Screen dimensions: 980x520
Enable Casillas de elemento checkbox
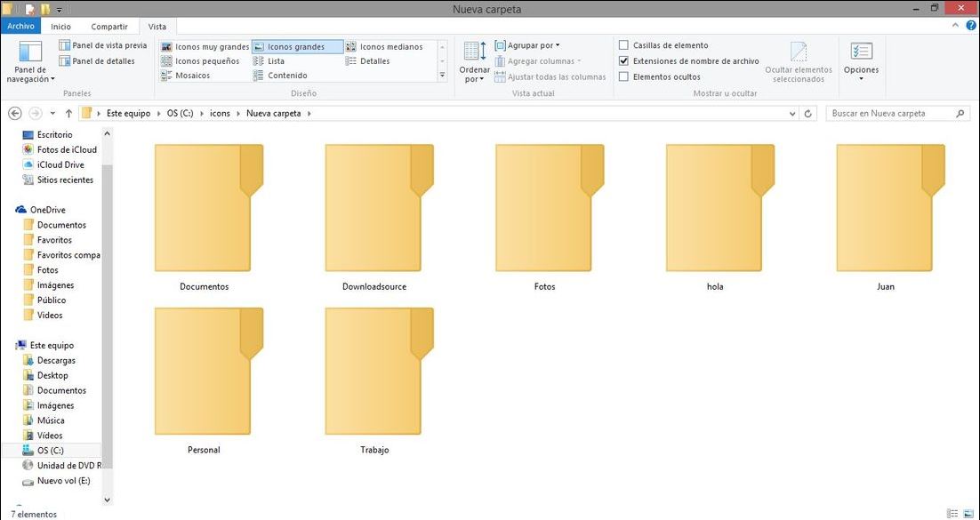(x=624, y=45)
